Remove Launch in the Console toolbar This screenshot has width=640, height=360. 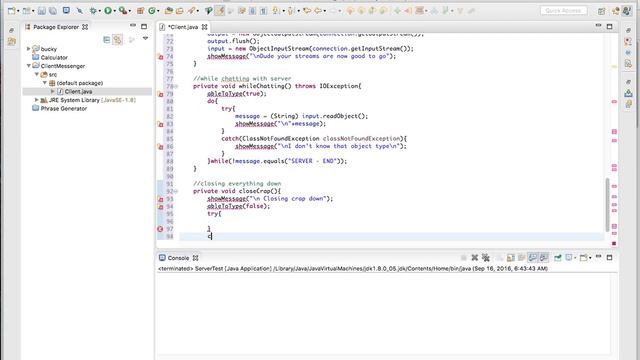click(475, 258)
